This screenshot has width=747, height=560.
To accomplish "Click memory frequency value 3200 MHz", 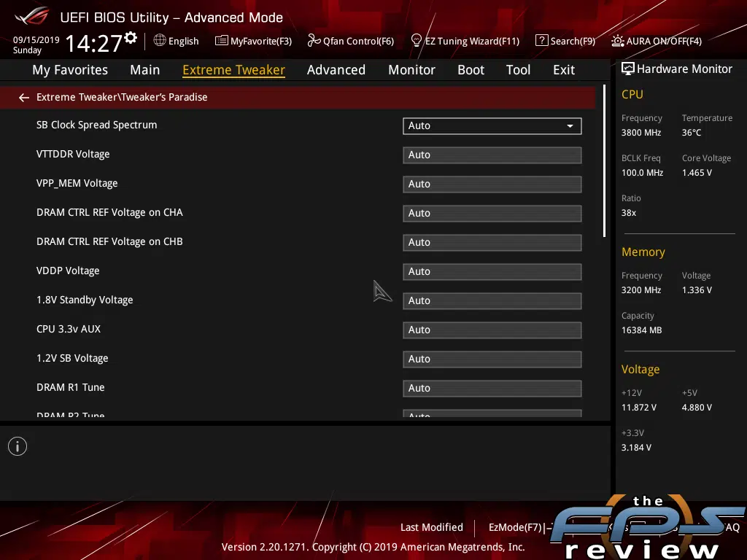I will click(x=641, y=290).
